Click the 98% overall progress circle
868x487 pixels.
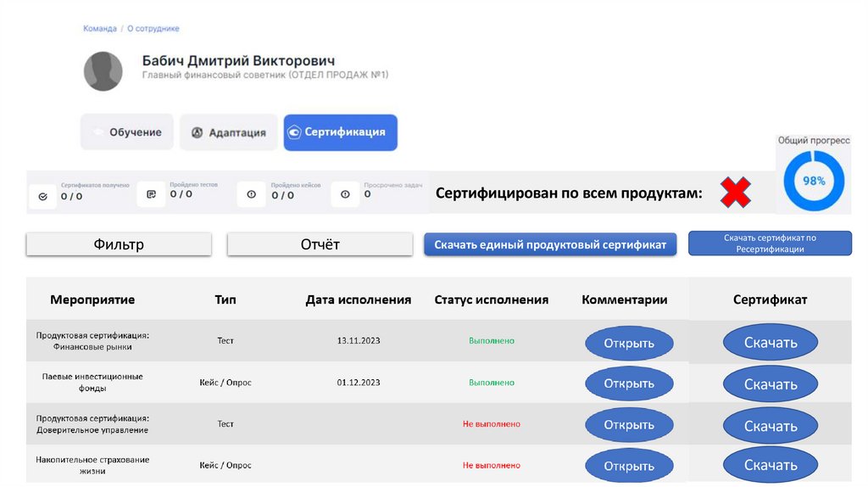[814, 181]
